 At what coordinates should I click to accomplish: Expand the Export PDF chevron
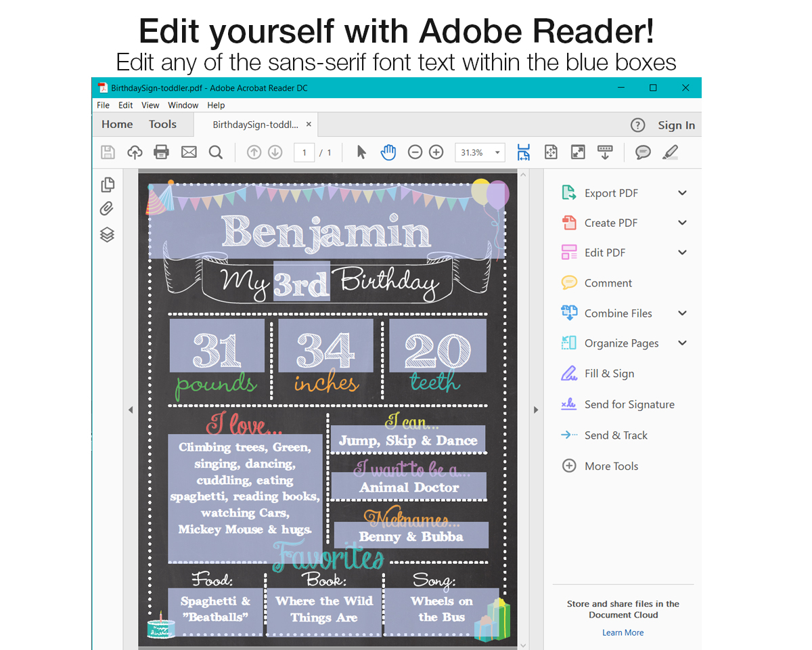[682, 193]
